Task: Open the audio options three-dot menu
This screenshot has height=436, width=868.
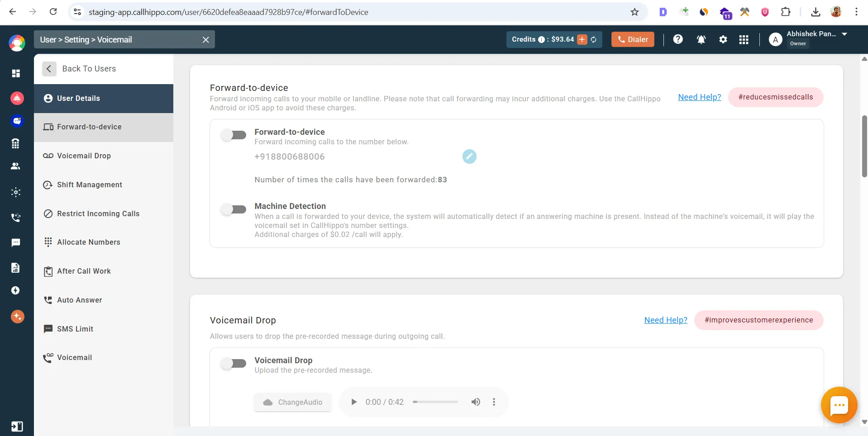Action: [494, 402]
